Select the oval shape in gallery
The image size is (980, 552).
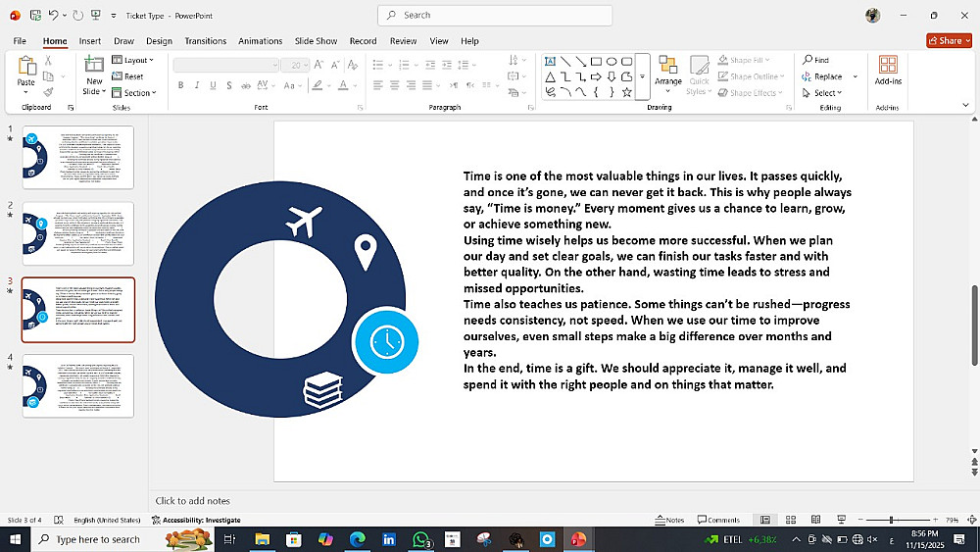[612, 61]
